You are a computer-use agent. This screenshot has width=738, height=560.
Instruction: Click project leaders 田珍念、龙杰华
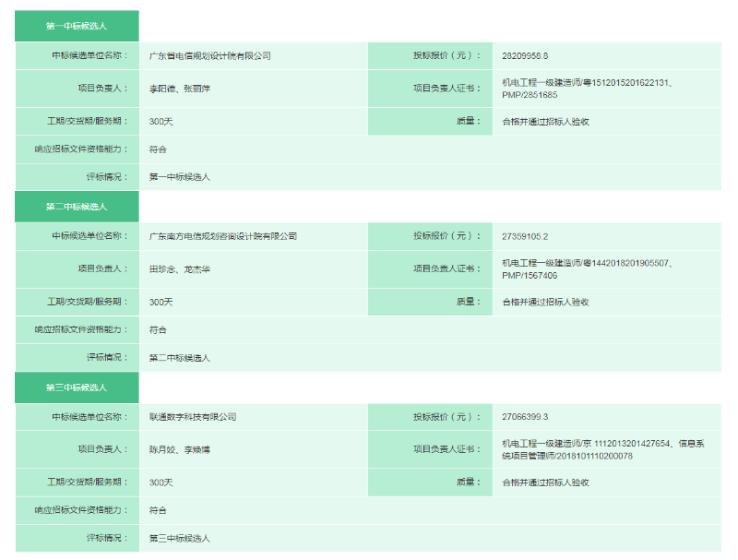[x=180, y=269]
